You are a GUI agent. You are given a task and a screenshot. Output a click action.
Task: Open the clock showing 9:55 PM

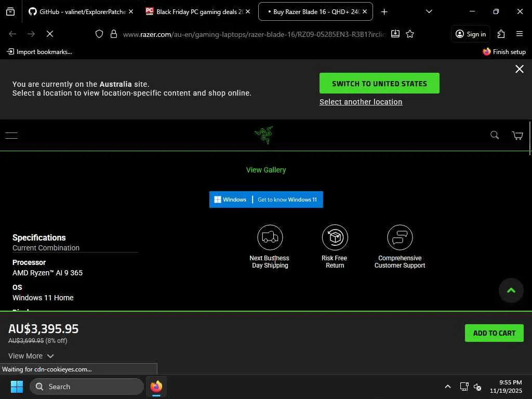pyautogui.click(x=506, y=387)
